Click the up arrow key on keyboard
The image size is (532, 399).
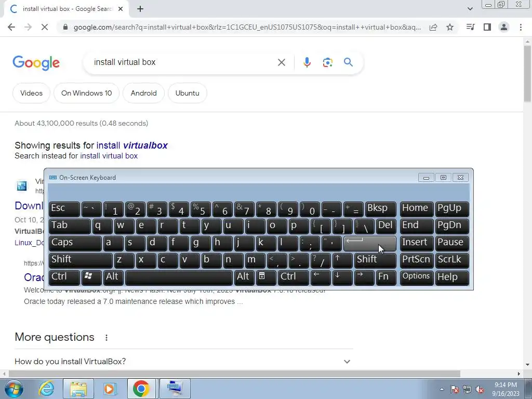tap(342, 260)
